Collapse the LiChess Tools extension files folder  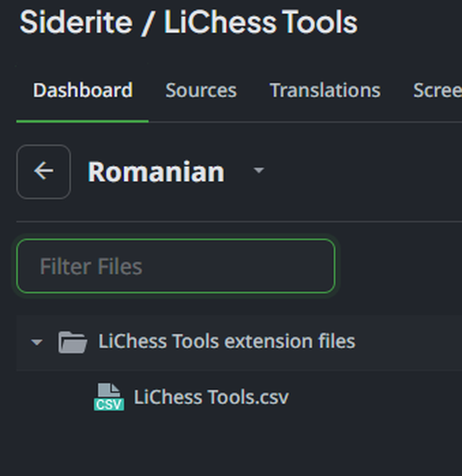[x=37, y=342]
